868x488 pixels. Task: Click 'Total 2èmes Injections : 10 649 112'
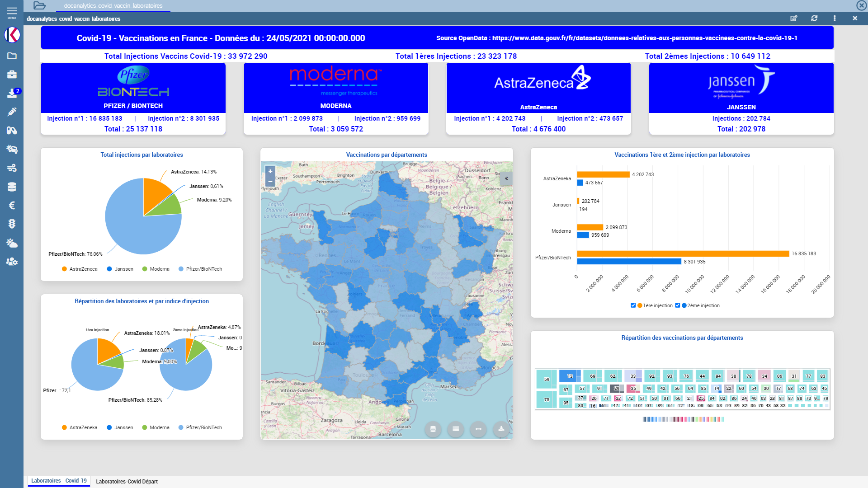coord(708,56)
